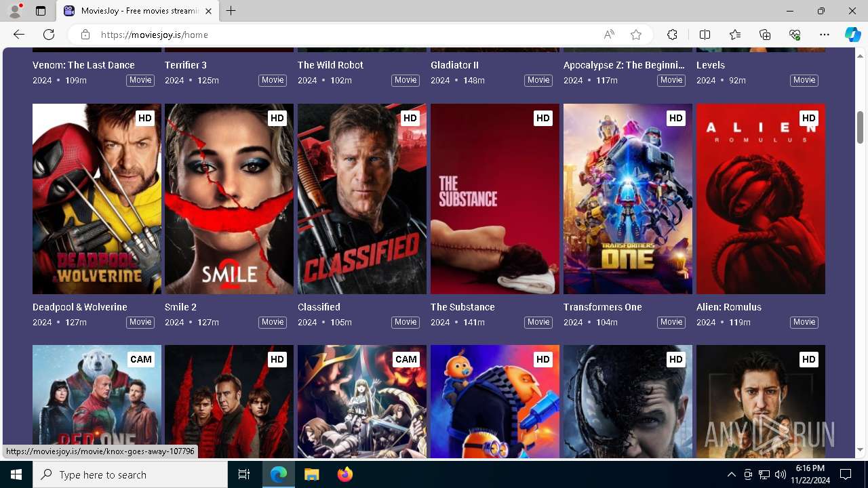The width and height of the screenshot is (868, 488).
Task: View site information lock icon
Action: click(x=85, y=35)
